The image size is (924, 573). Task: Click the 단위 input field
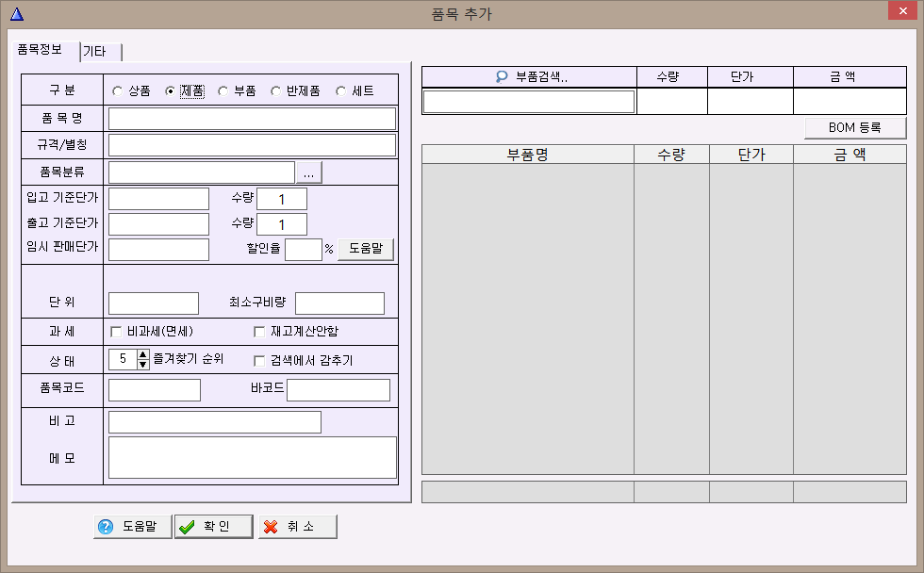pos(154,303)
